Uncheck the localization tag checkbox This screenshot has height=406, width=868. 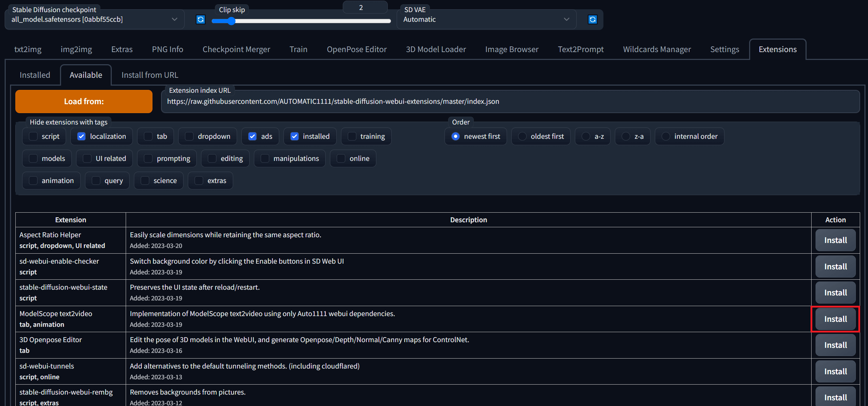click(82, 136)
